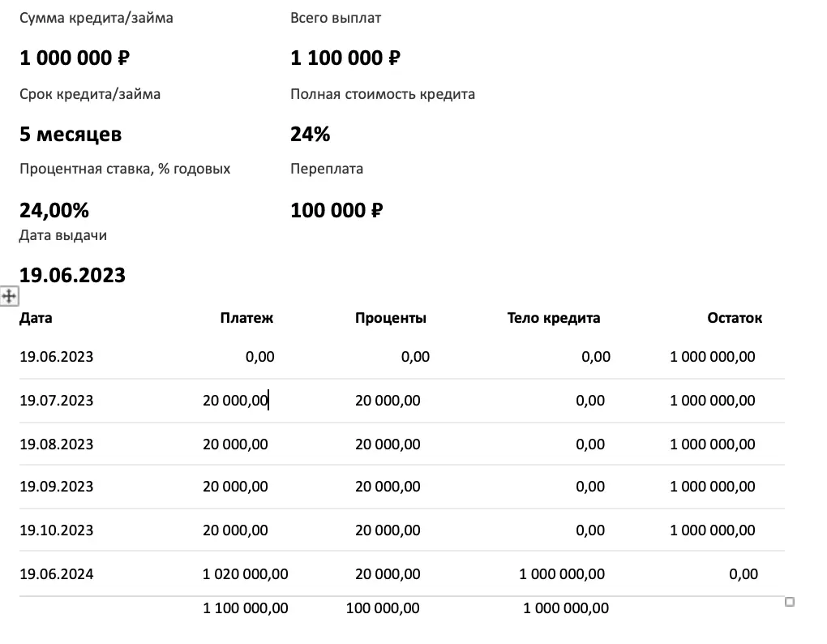The height and width of the screenshot is (644, 827).
Task: Click the bold "1 000 000 ₽" loan amount
Action: 75,58
